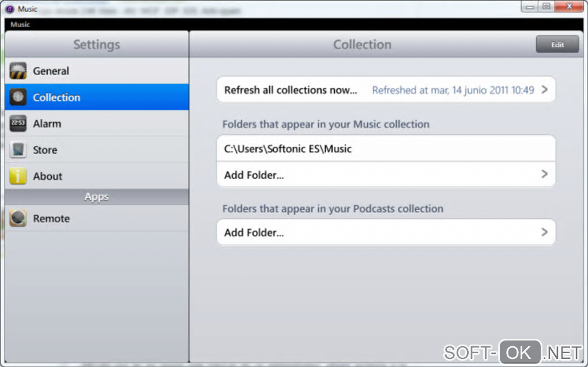The height and width of the screenshot is (367, 588).
Task: Click the Collection disc icon
Action: pyautogui.click(x=18, y=97)
